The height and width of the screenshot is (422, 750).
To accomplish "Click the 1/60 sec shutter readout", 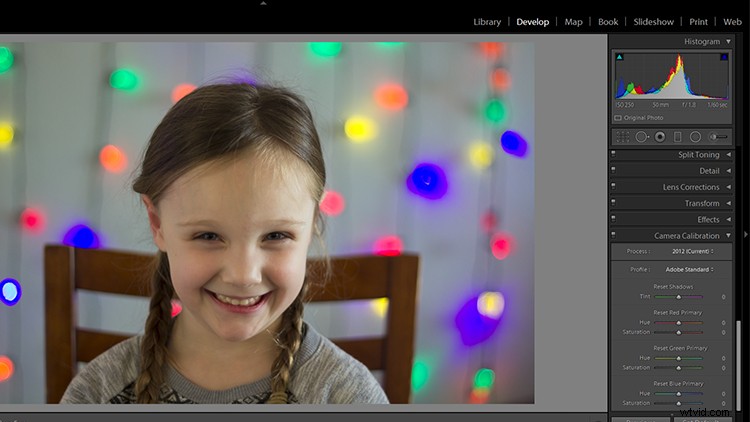I will [717, 105].
